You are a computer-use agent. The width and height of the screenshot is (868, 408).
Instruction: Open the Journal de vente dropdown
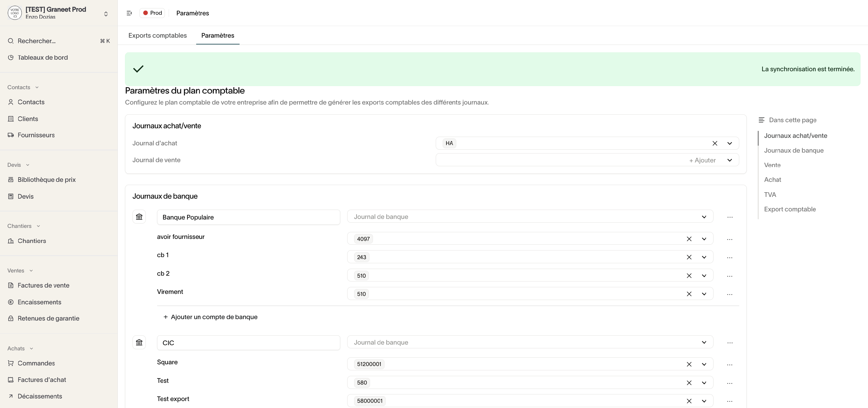729,160
